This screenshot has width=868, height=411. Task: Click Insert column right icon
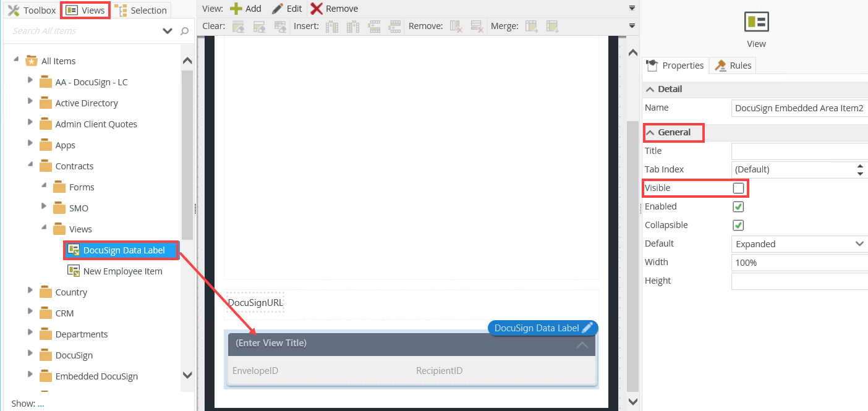[x=353, y=26]
